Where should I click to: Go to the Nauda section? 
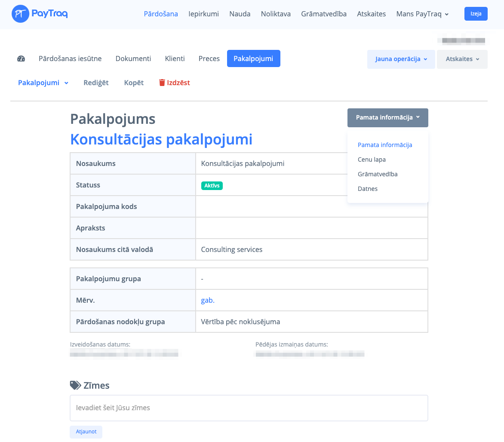(240, 14)
